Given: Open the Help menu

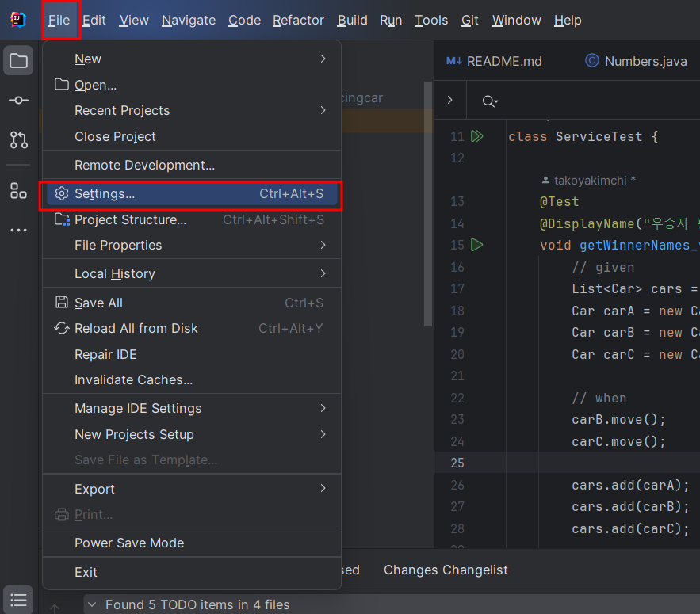Looking at the screenshot, I should [568, 20].
